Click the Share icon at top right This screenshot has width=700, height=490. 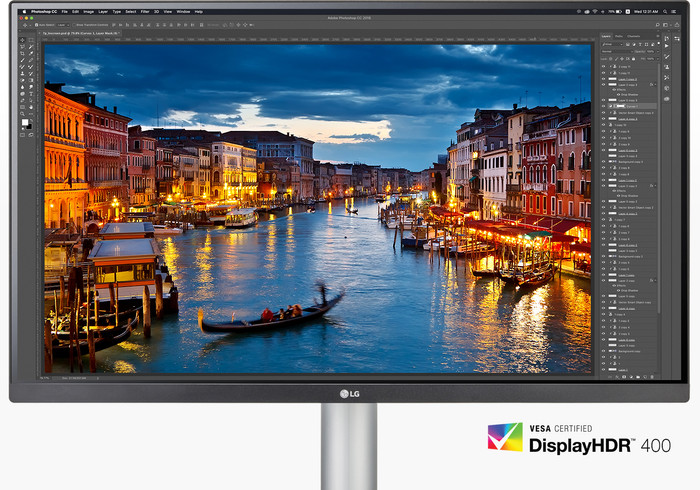[677, 25]
